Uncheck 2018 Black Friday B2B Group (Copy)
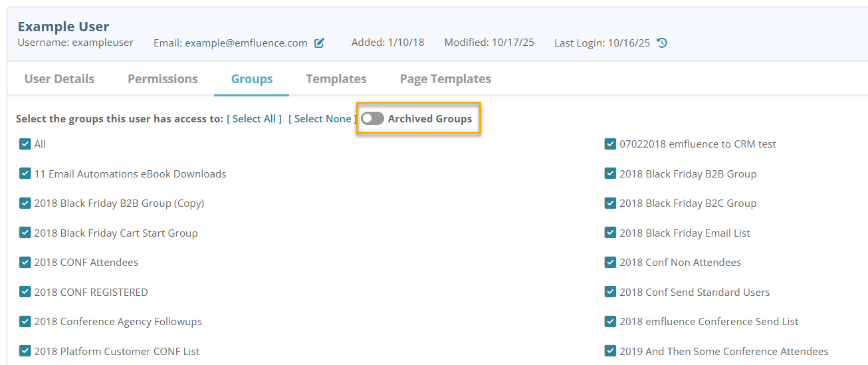Image resolution: width=868 pixels, height=365 pixels. pos(25,203)
